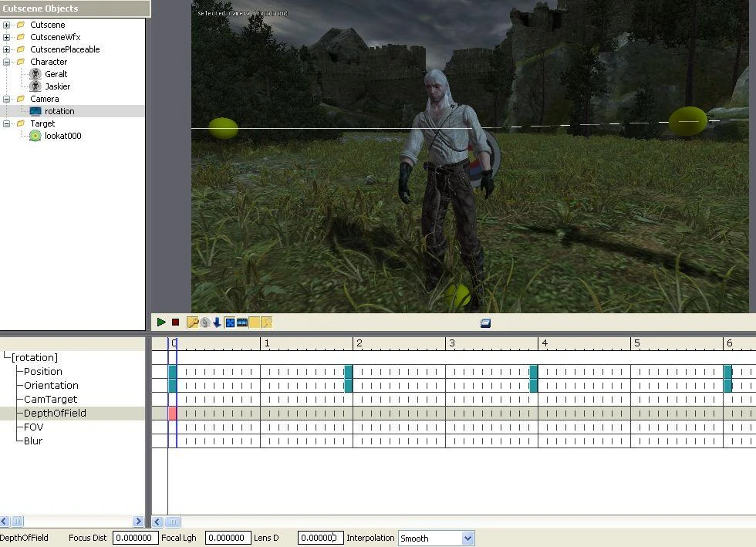Click the filmstrip icon in the toolbar
This screenshot has width=756, height=547.
pos(242,322)
